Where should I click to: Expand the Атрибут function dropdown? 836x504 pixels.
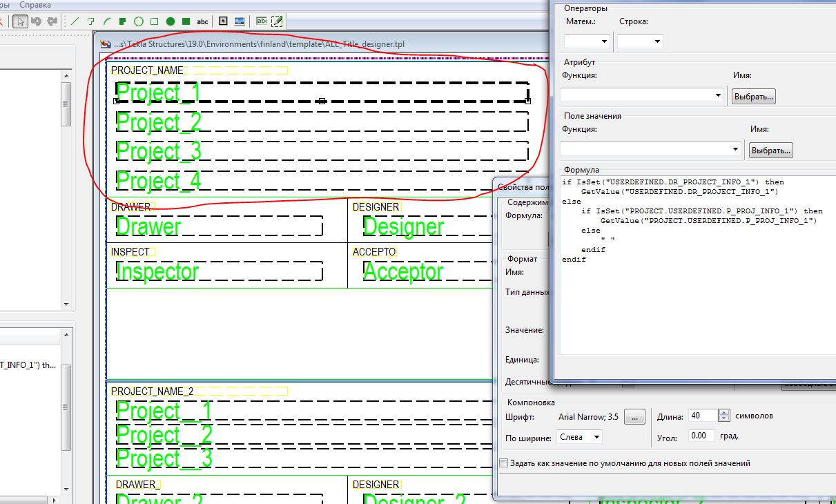(x=643, y=95)
